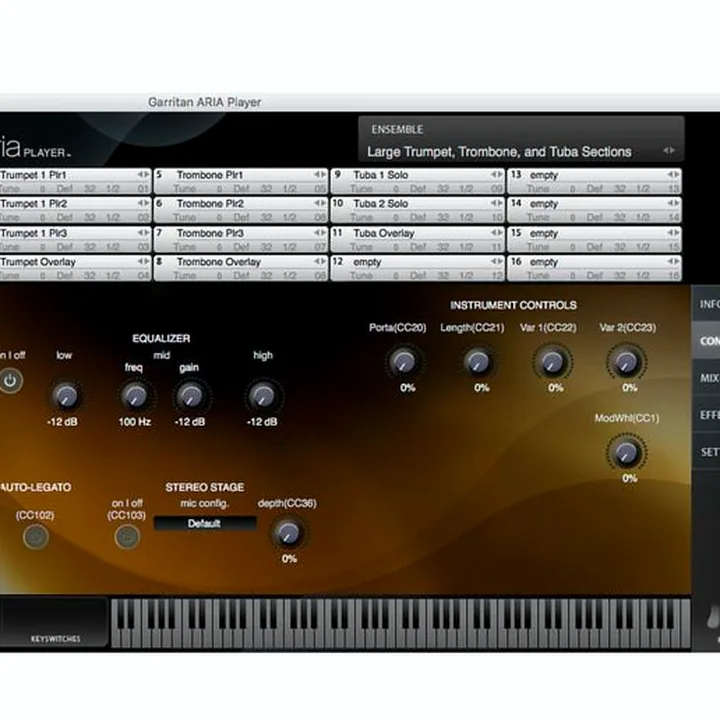Screen dimensions: 720x720
Task: Open the Ensemble preset selector arrows
Action: click(669, 150)
